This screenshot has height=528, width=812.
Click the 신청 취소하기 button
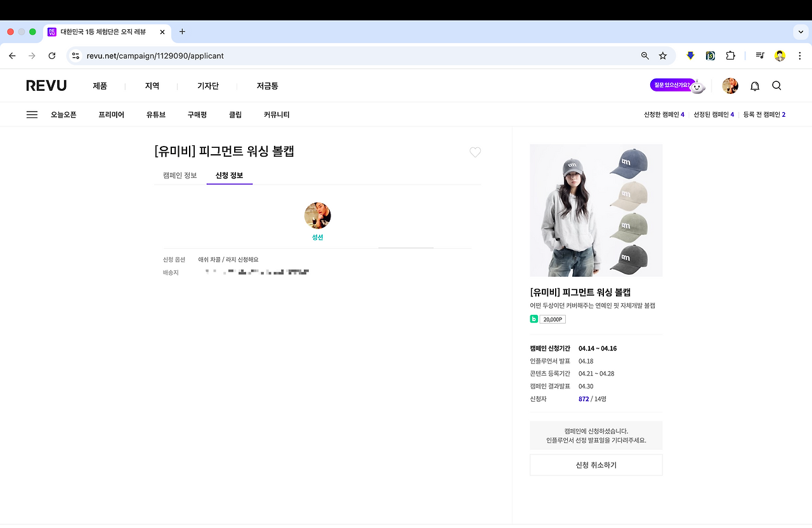(596, 465)
